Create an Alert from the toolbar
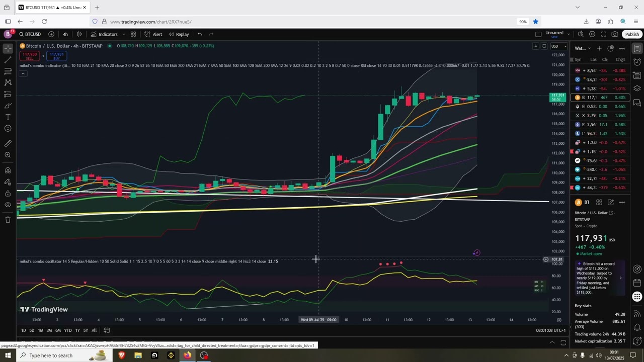 (x=153, y=34)
